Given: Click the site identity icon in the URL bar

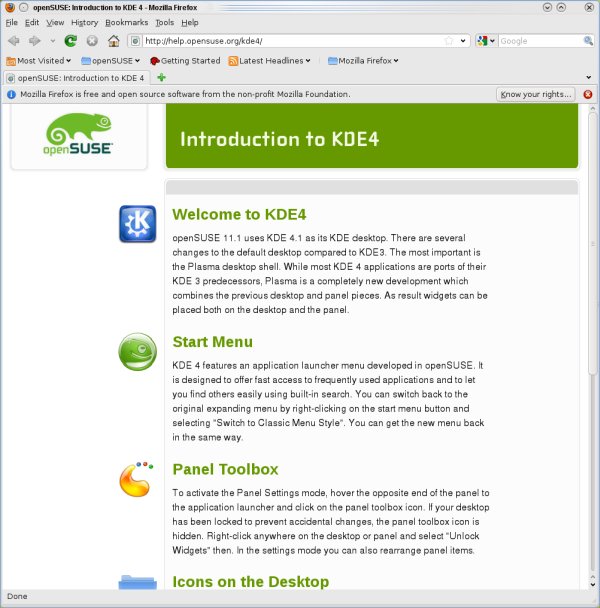Looking at the screenshot, I should 135,41.
